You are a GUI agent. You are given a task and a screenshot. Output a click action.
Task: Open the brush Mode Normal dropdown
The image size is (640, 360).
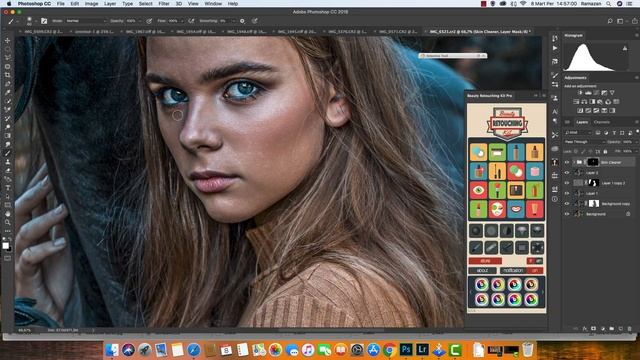pos(86,21)
